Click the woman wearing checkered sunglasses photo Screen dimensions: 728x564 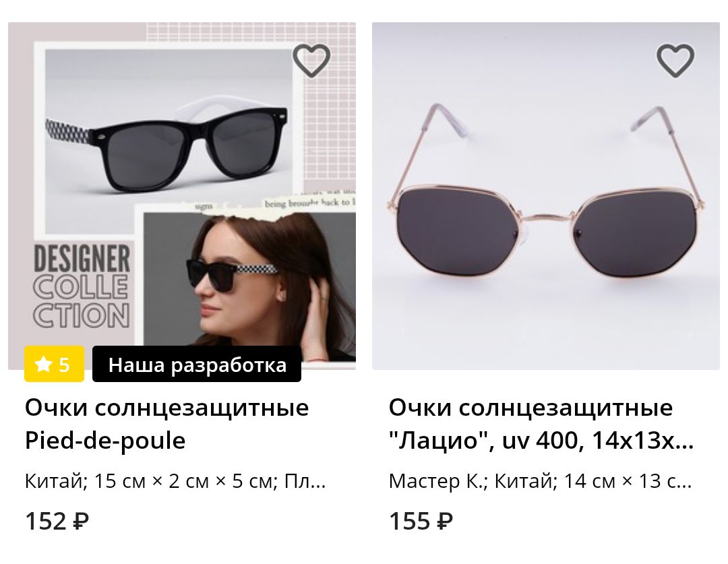[x=249, y=283]
